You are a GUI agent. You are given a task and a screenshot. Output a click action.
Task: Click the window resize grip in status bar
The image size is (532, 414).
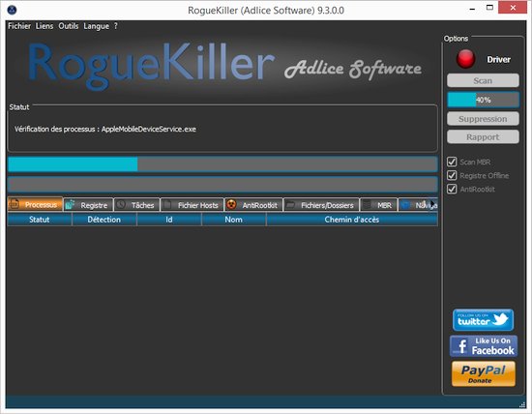click(x=522, y=404)
